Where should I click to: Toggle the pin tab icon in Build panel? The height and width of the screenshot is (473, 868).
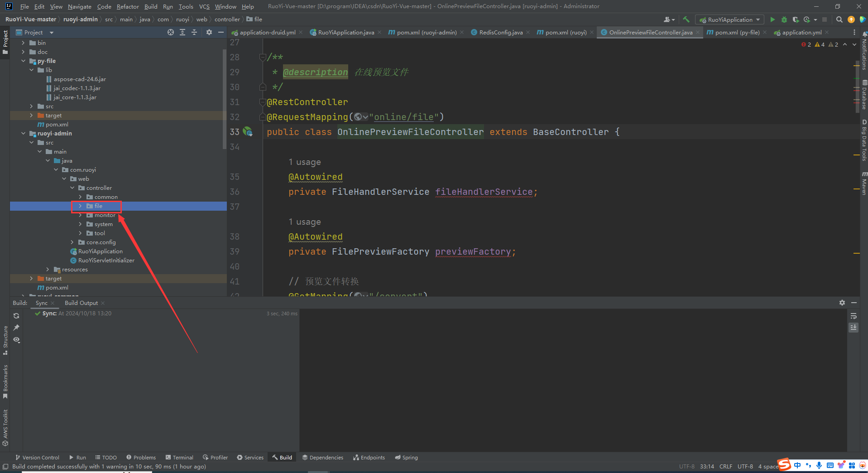(16, 328)
